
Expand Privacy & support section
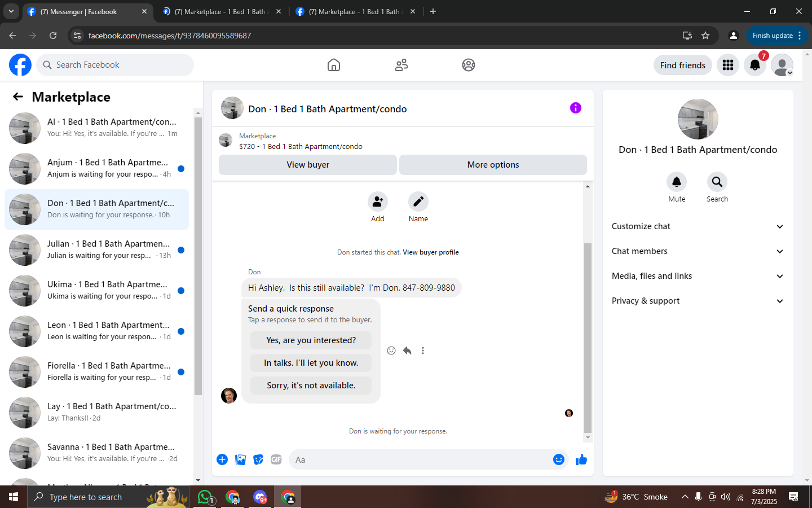pos(698,301)
